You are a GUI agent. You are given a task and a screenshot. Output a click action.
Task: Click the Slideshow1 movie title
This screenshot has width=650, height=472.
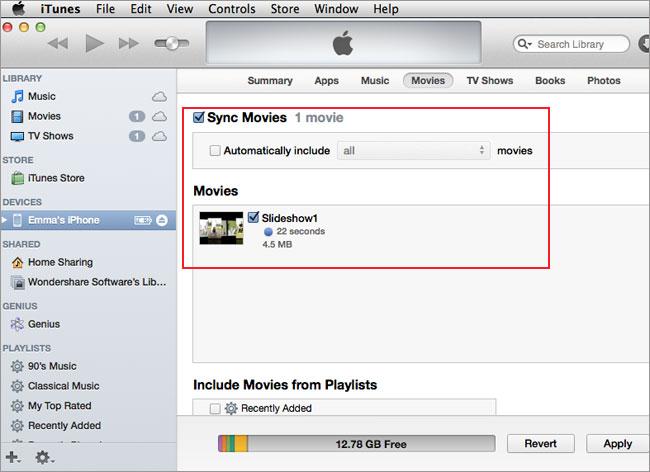tap(289, 218)
